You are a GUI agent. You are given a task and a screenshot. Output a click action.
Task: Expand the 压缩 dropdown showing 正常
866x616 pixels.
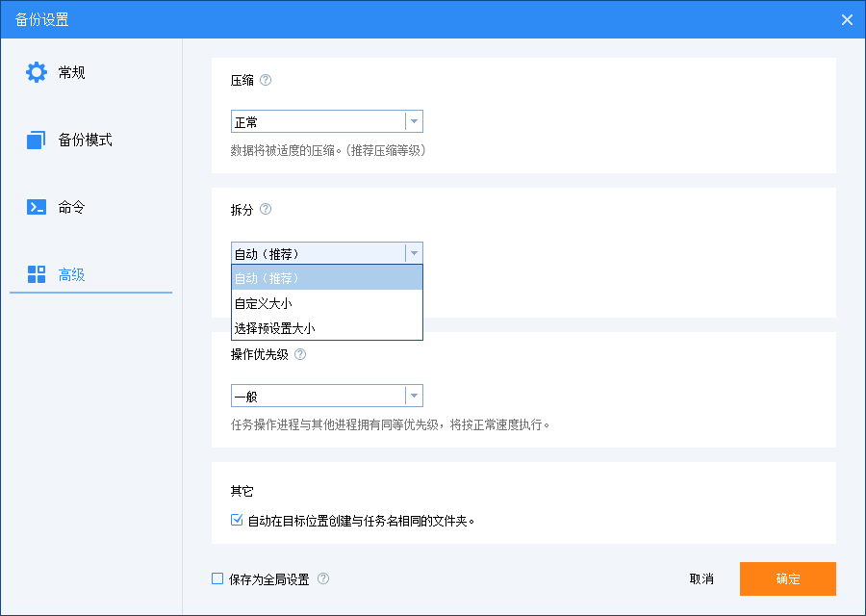327,121
